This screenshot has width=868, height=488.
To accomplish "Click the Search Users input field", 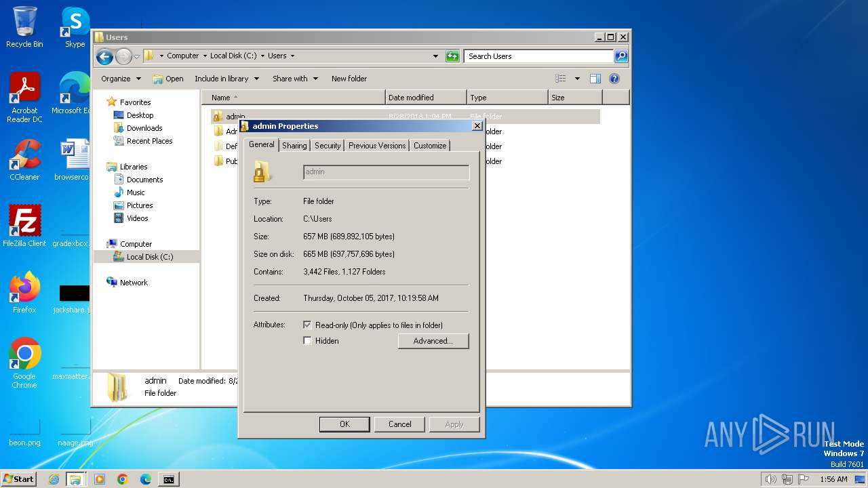I will (539, 56).
